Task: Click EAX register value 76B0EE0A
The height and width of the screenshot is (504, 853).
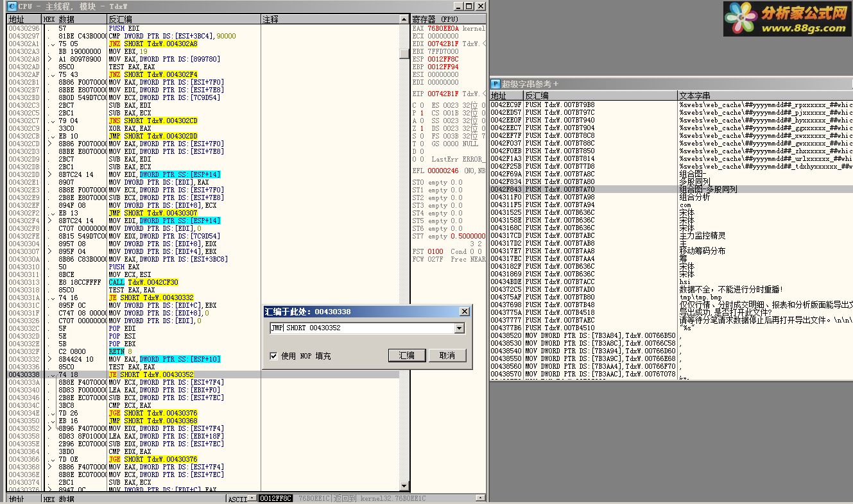Action: (442, 28)
